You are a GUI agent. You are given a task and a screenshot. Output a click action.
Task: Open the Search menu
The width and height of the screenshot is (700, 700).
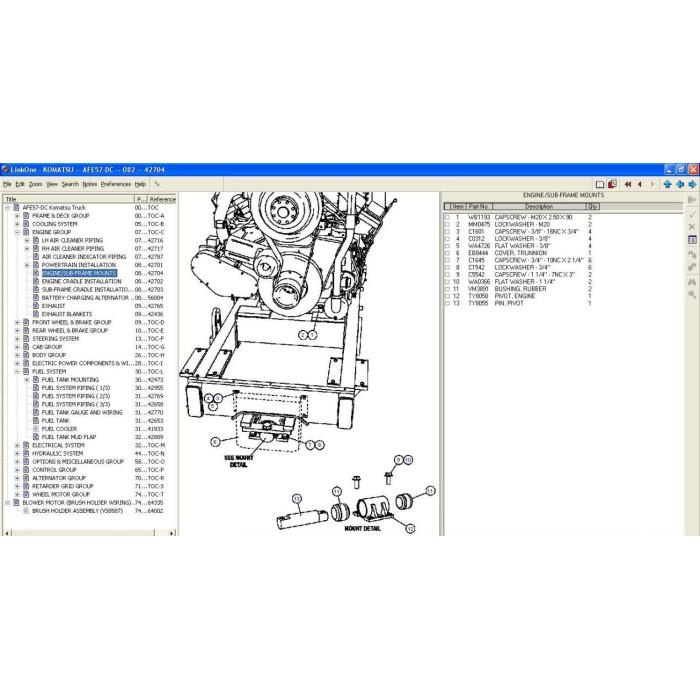coord(70,184)
